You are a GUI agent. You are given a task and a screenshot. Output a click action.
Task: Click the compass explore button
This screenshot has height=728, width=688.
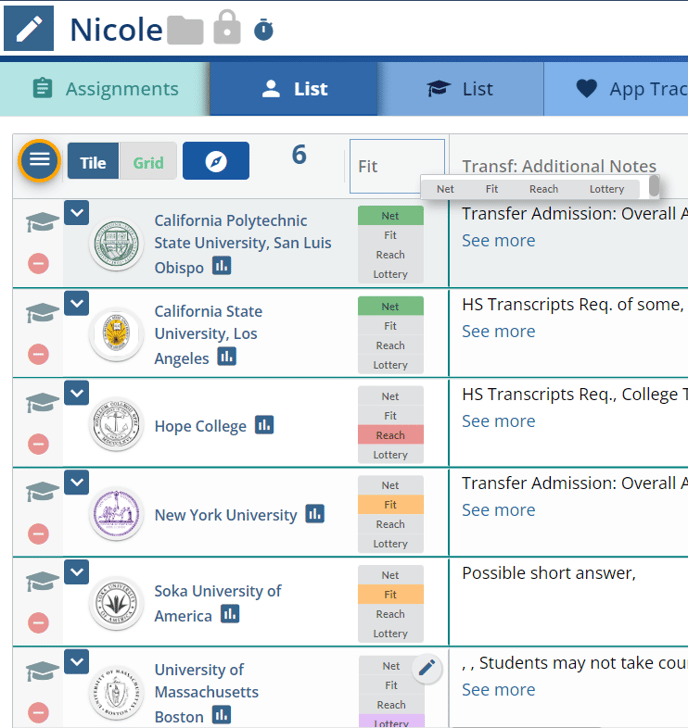(216, 161)
